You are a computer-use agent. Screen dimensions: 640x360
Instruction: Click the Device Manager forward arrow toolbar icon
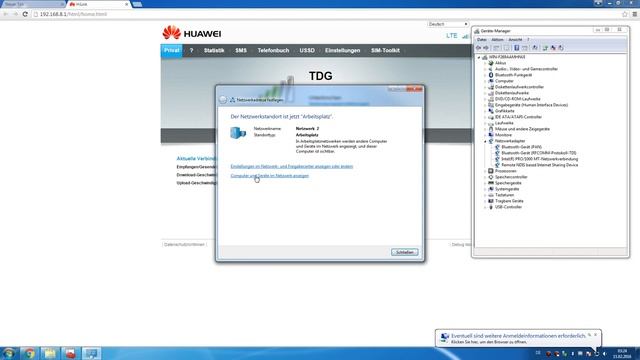pyautogui.click(x=486, y=48)
